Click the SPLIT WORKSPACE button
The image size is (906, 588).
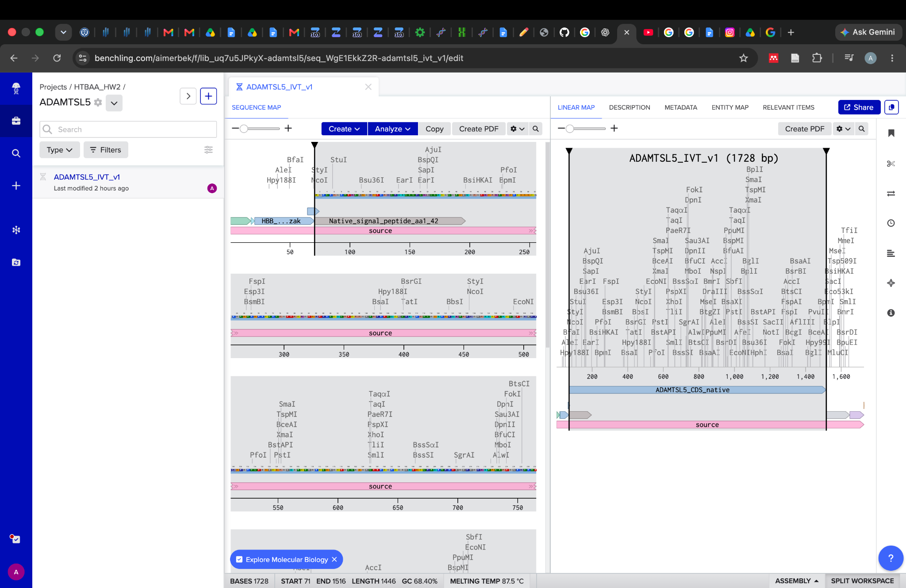coord(862,581)
